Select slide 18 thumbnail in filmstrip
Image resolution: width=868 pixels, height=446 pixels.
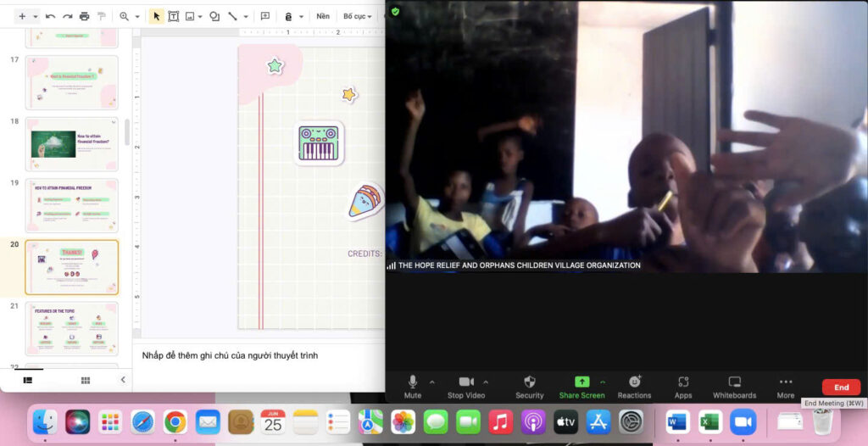(x=72, y=143)
